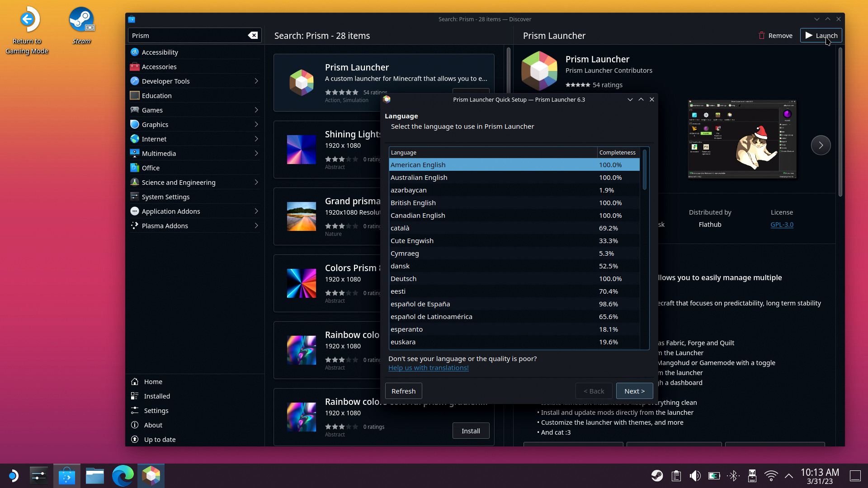Click the network/WiFi icon in system tray
Viewport: 868px width, 488px height.
coord(770,475)
